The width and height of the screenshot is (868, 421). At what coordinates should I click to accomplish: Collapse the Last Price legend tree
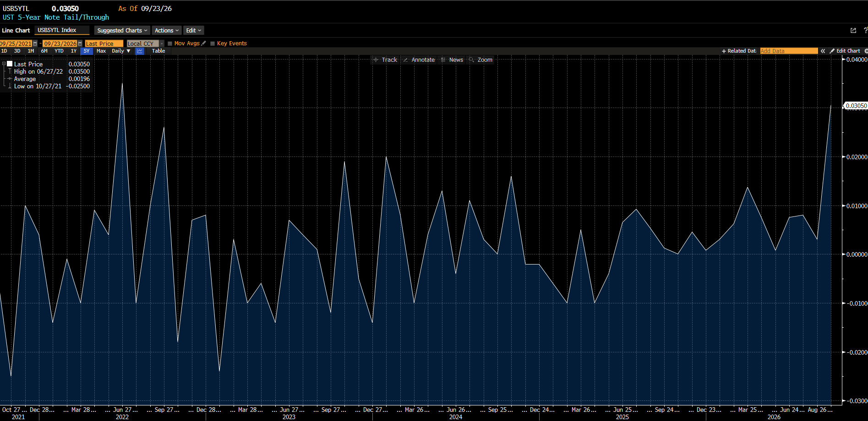point(4,64)
